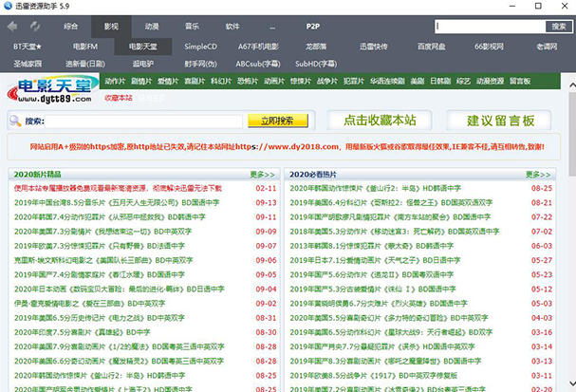Open the 喜剧片 category

pos(195,82)
